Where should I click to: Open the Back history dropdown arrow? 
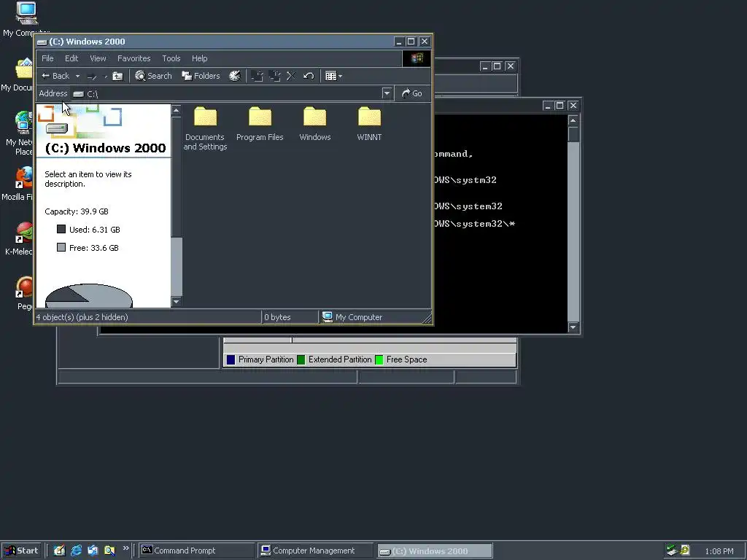click(77, 76)
